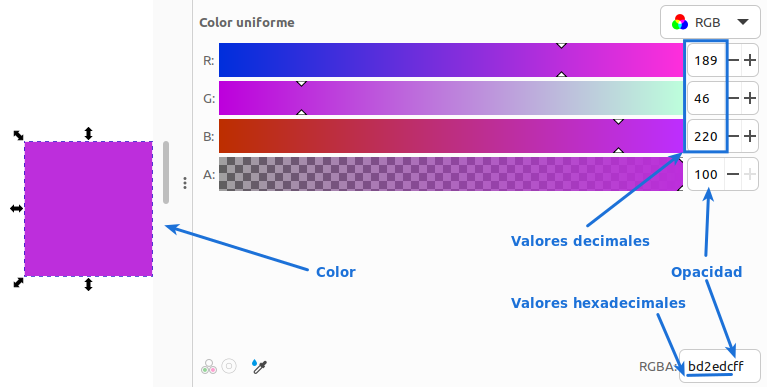
Task: Click the bottom-center vertical resize handle
Action: (x=88, y=284)
